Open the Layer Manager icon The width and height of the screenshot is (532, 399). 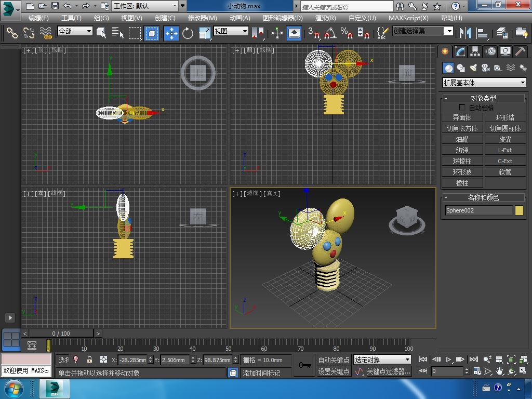click(x=502, y=33)
